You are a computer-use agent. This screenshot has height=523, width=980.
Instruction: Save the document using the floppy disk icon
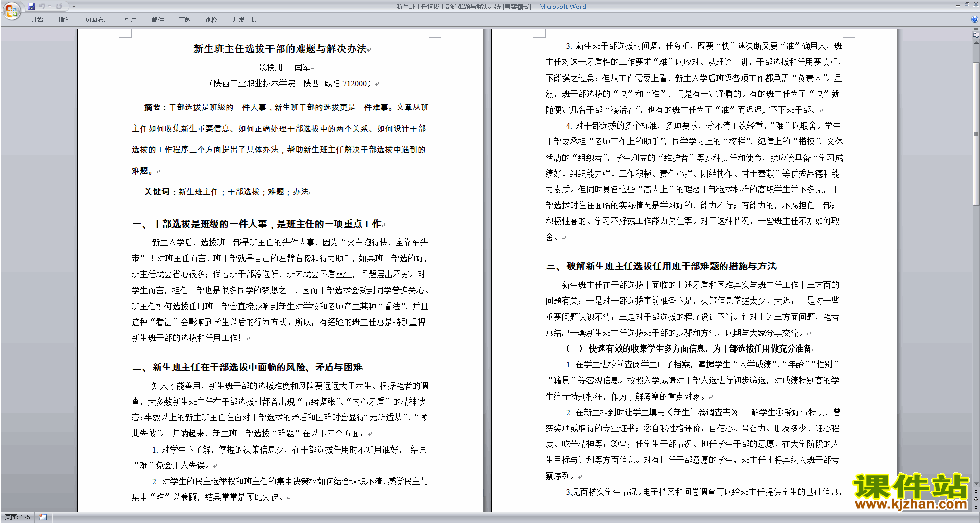(31, 6)
